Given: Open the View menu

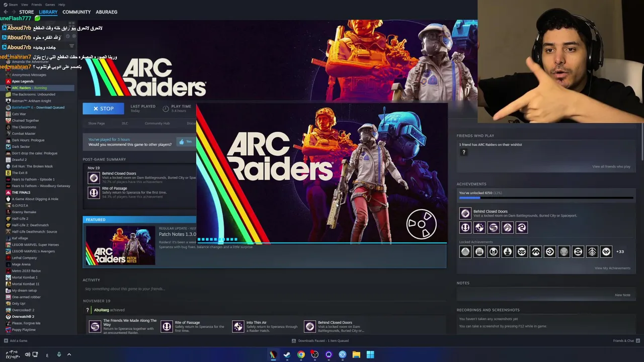Looking at the screenshot, I should pos(24,5).
